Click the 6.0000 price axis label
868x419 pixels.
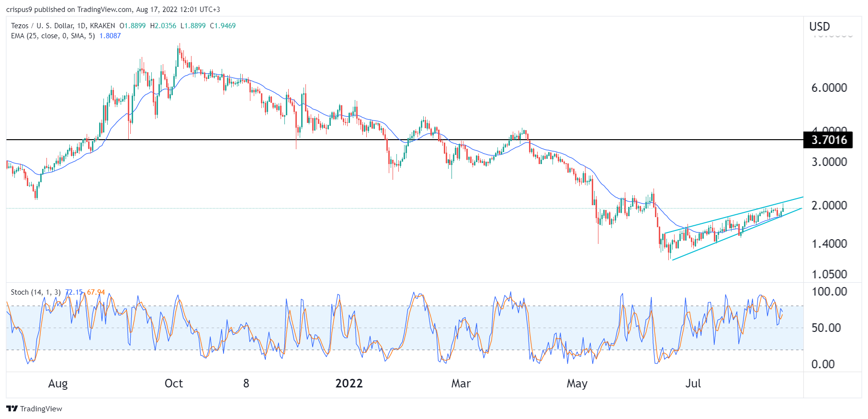point(829,88)
